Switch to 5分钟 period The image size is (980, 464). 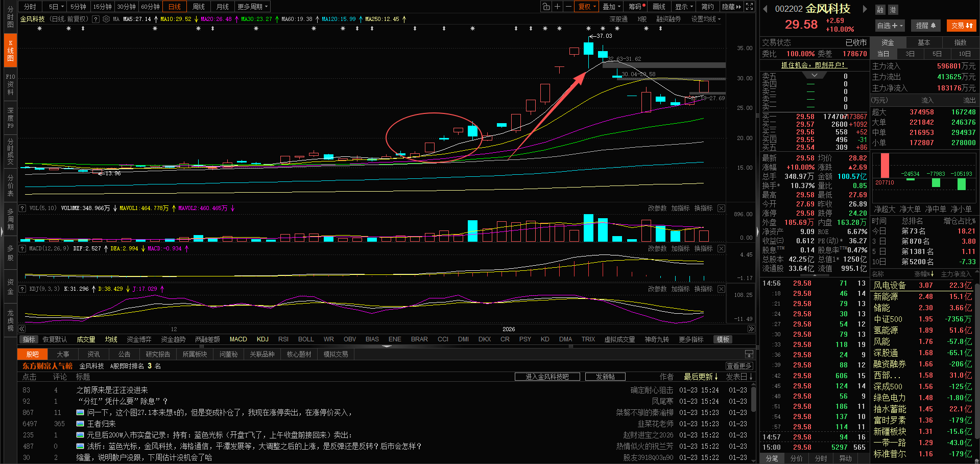pos(78,7)
